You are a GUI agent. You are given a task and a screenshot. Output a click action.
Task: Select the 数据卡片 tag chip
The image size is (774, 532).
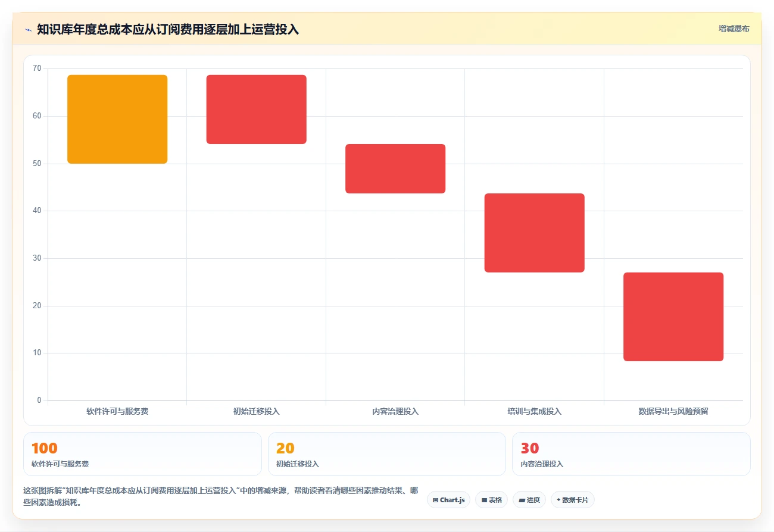click(x=572, y=500)
